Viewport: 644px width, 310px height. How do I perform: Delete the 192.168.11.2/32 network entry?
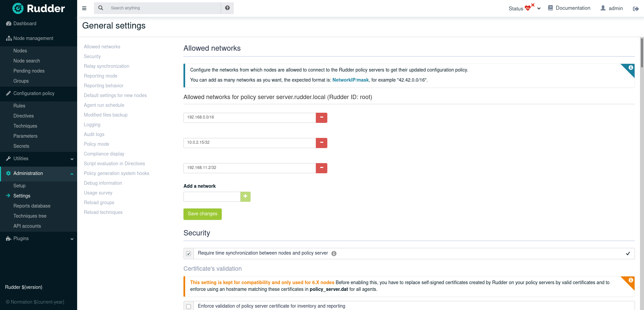[x=321, y=168]
